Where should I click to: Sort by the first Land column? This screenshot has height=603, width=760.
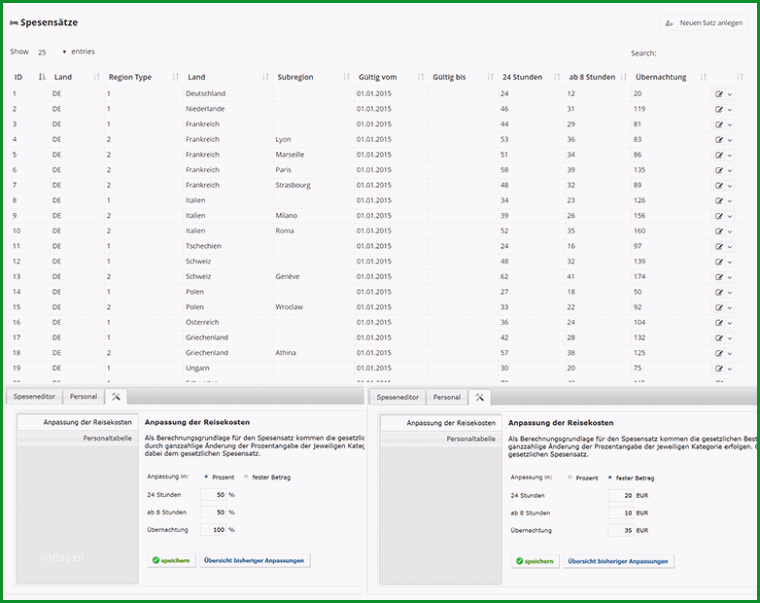(77, 77)
